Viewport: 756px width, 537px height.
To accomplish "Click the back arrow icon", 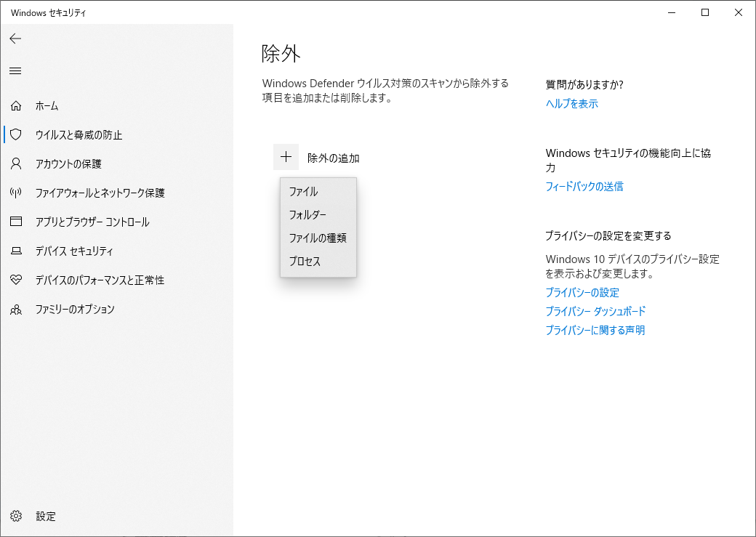I will click(x=15, y=39).
